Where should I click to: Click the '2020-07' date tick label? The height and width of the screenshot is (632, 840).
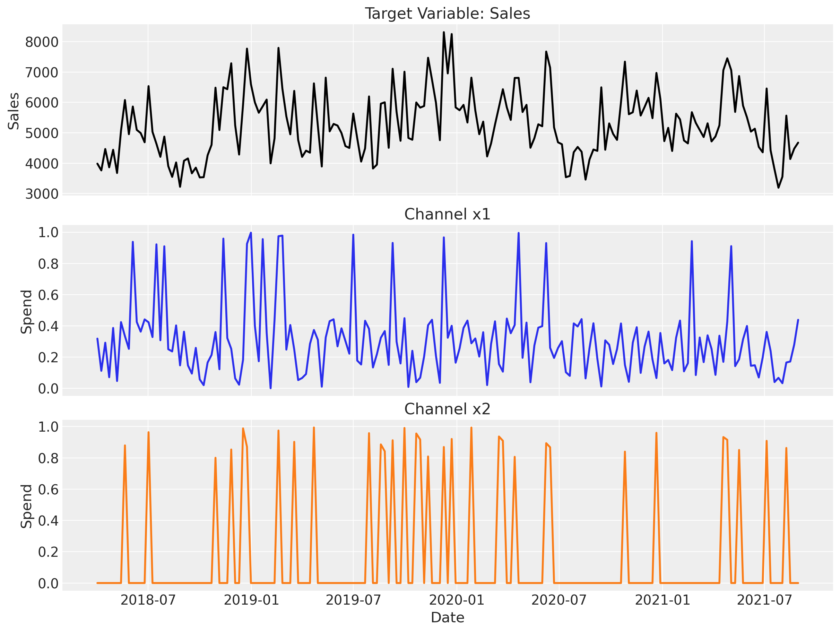point(559,600)
